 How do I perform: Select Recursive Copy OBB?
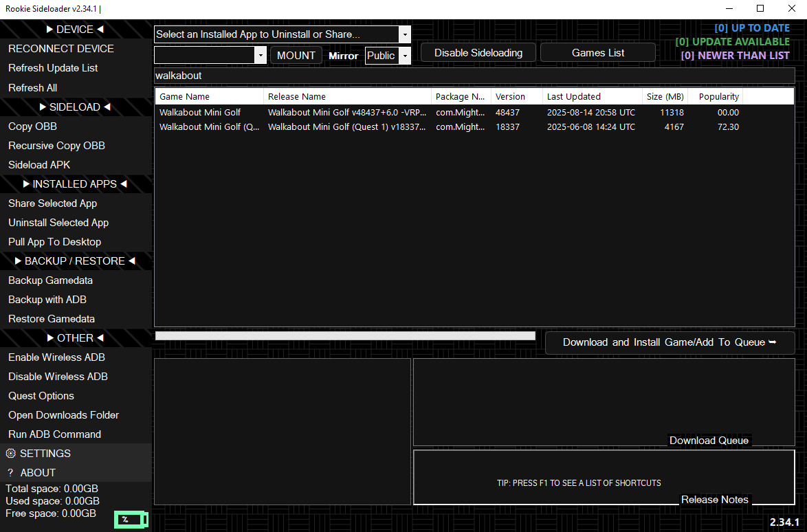click(76, 146)
